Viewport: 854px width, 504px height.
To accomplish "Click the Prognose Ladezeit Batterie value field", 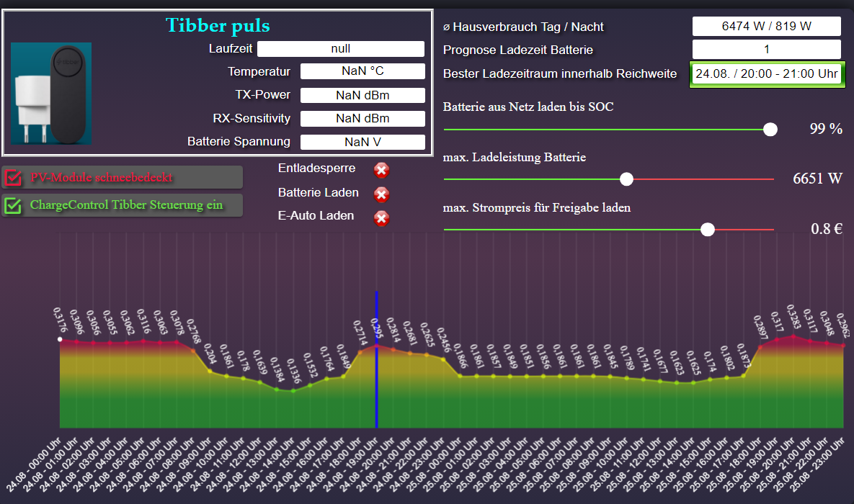I will tap(767, 50).
